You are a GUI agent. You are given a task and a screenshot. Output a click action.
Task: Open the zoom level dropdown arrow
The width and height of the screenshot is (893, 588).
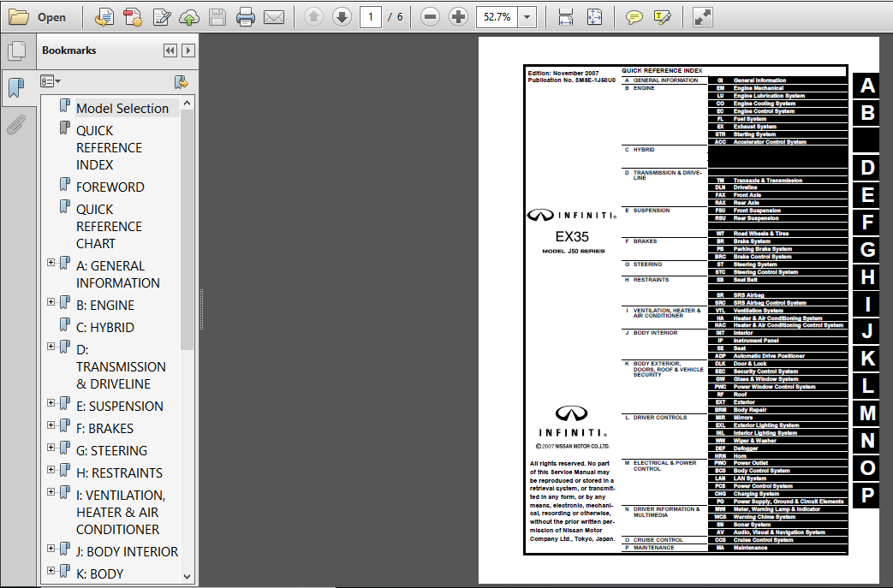coord(527,17)
